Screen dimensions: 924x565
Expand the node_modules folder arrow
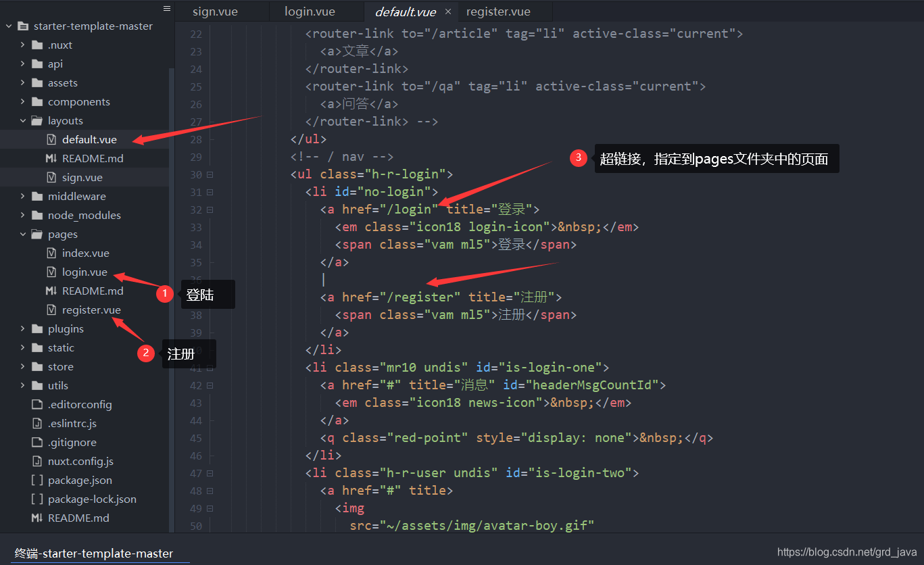point(23,216)
